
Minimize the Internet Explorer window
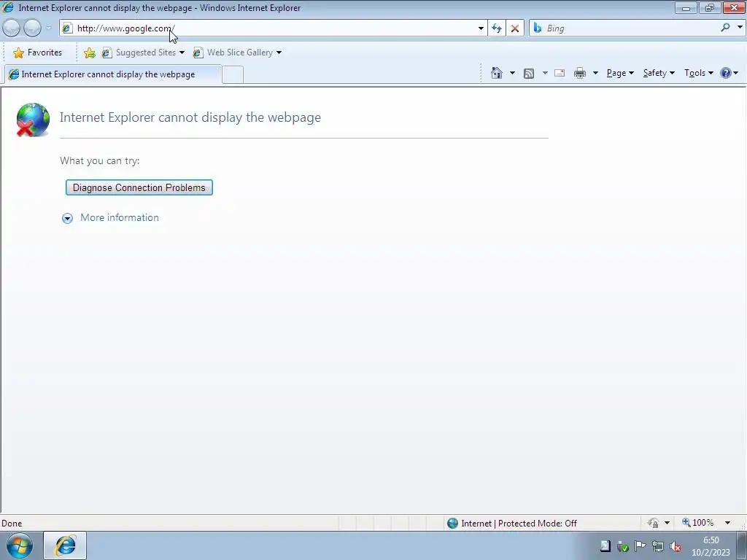pyautogui.click(x=686, y=7)
